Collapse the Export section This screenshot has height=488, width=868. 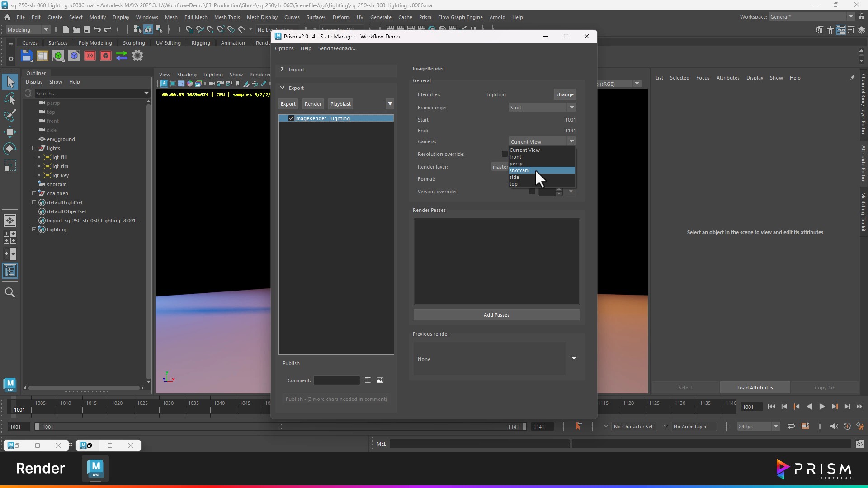pos(283,88)
